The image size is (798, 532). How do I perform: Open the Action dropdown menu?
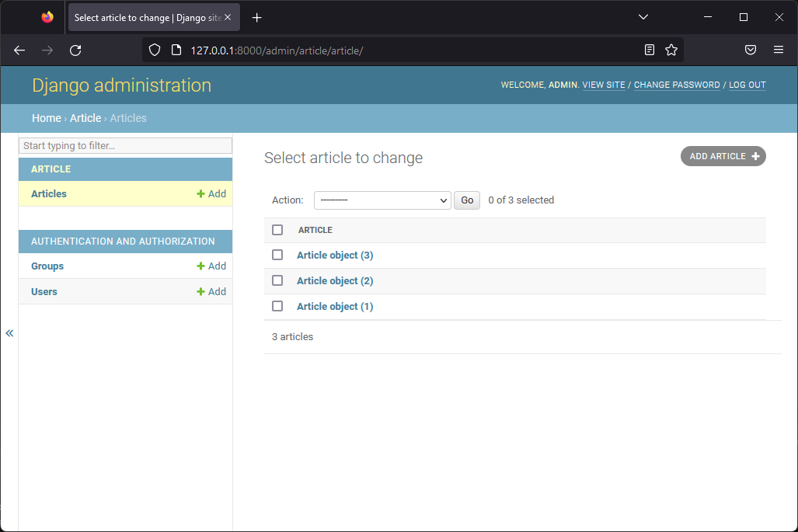point(382,200)
